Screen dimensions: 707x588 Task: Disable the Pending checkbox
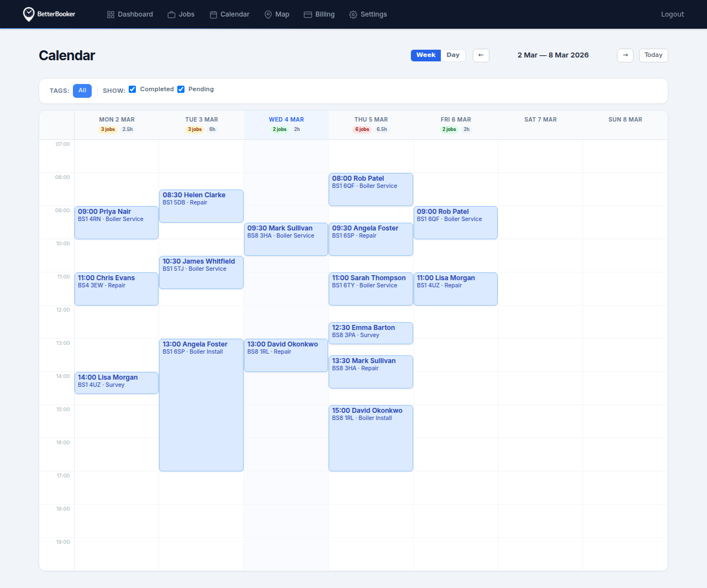coord(181,89)
